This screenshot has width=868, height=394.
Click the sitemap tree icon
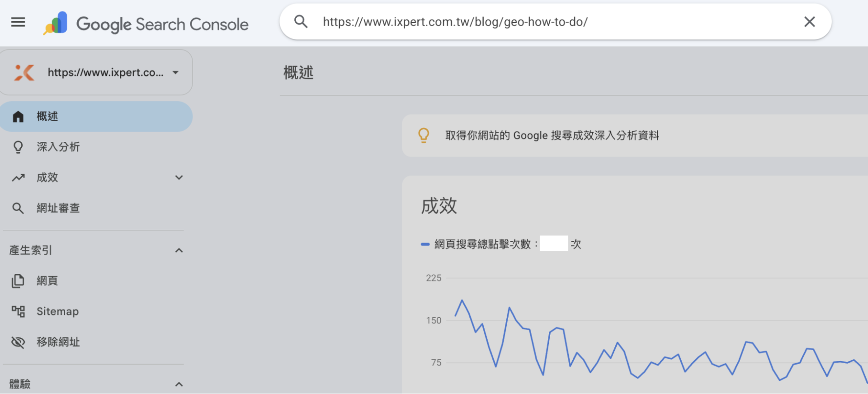coord(18,311)
